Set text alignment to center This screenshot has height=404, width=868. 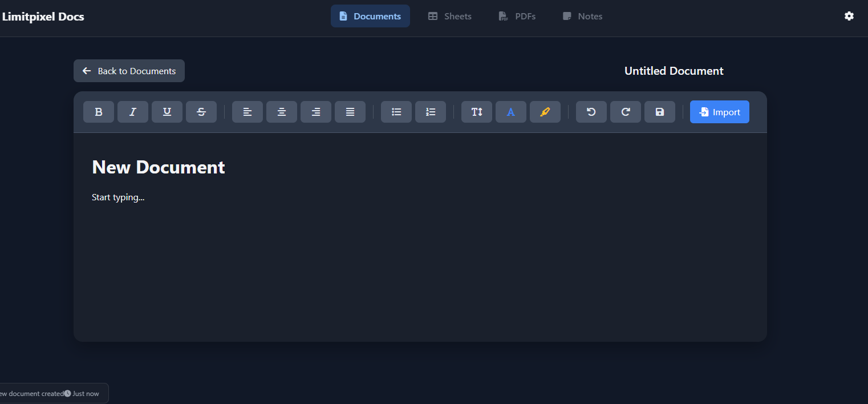click(281, 112)
